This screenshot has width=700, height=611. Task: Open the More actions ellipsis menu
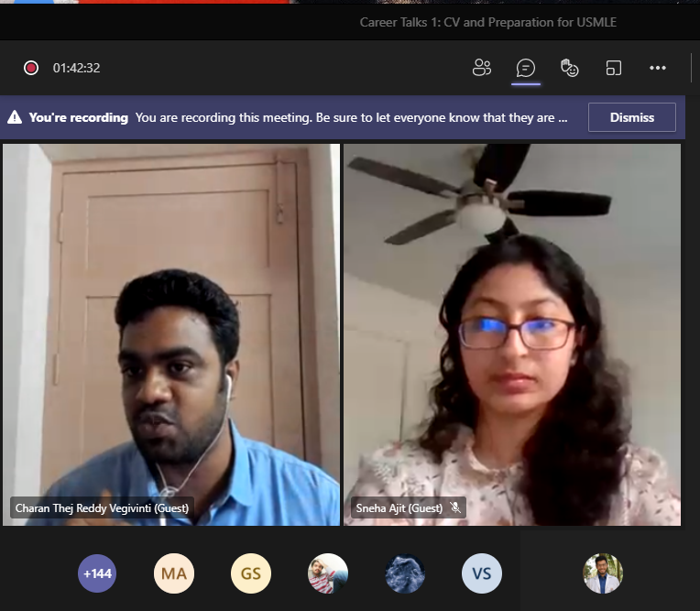[658, 68]
